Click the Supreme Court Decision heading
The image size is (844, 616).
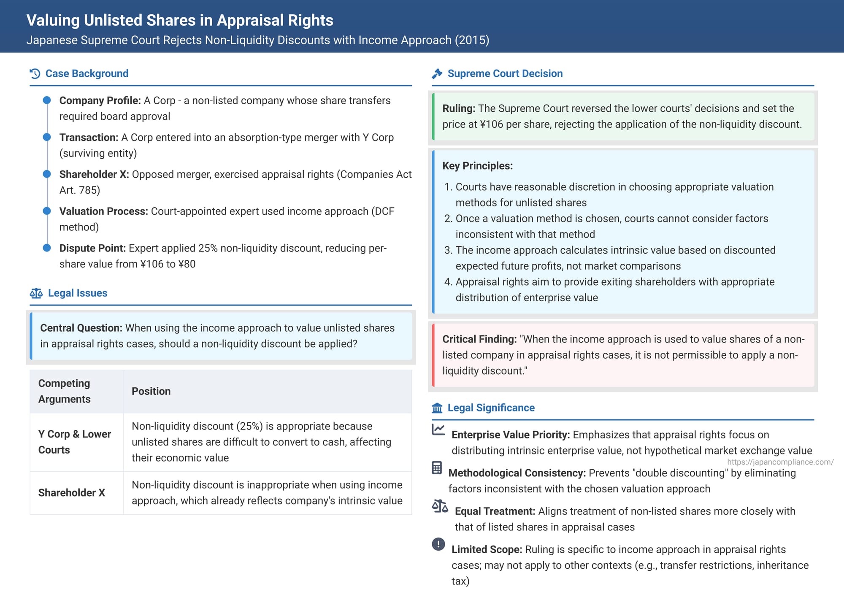click(505, 74)
